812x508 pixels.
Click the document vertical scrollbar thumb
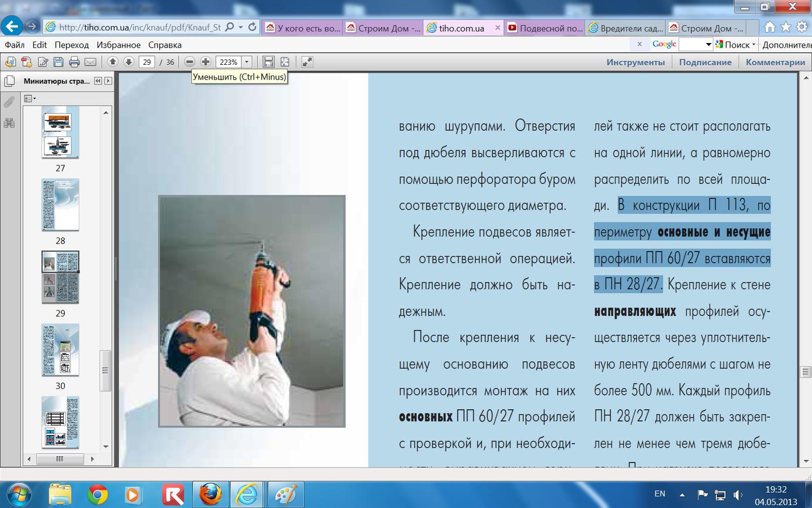805,372
